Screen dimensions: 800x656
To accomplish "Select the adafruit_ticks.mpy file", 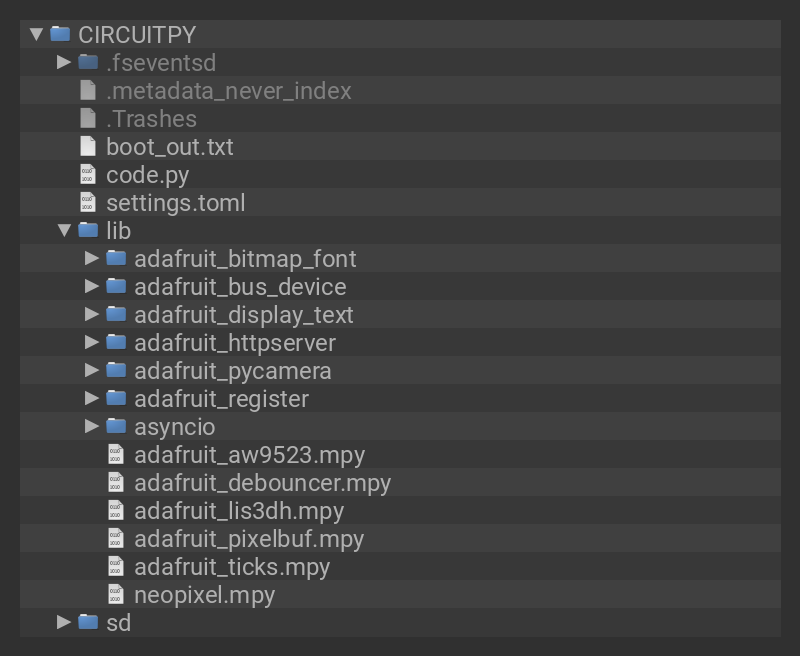I will coord(232,566).
